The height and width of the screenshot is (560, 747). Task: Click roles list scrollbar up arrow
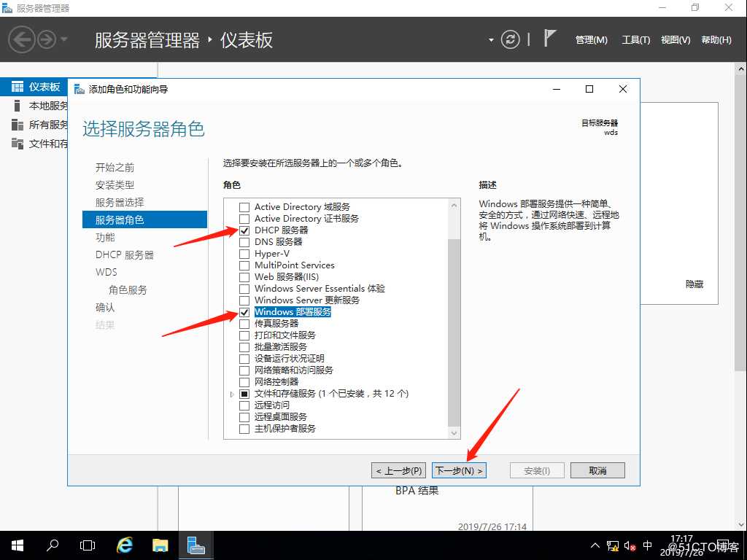454,205
